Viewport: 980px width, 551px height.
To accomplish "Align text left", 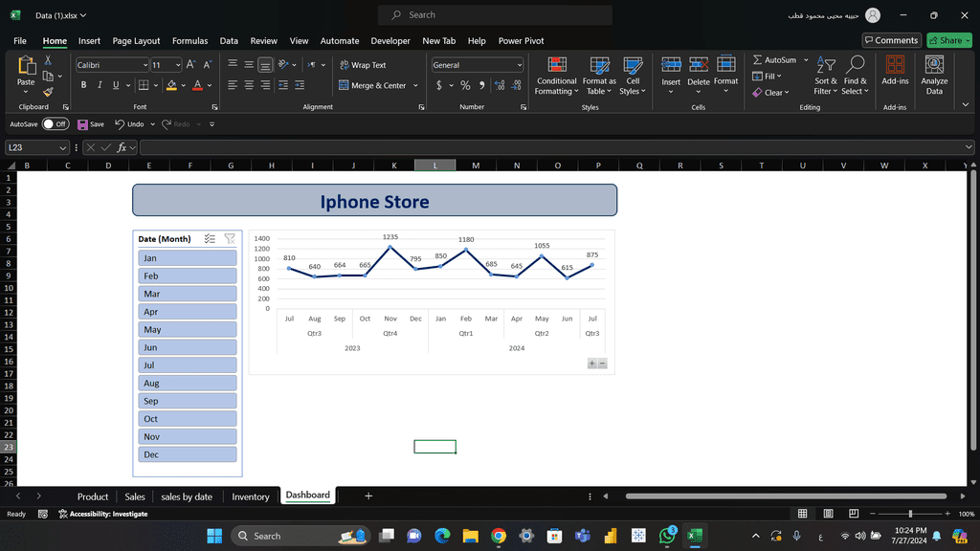I will (x=233, y=85).
